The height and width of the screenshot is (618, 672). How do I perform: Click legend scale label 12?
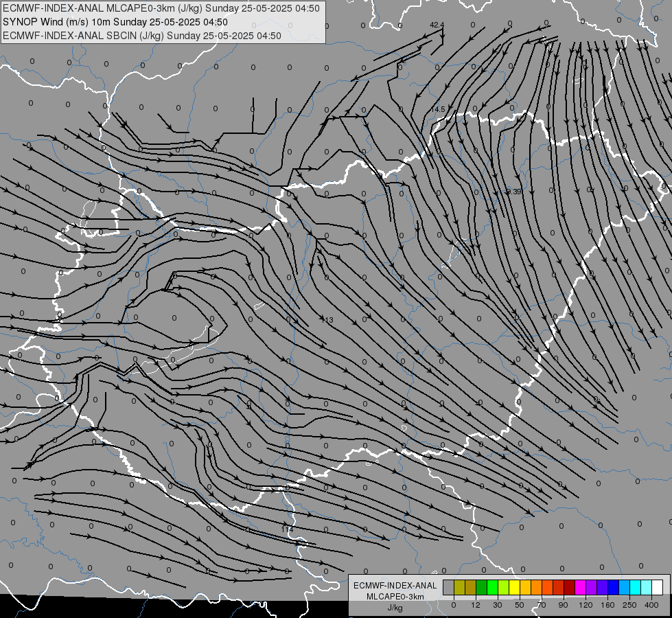tap(475, 605)
